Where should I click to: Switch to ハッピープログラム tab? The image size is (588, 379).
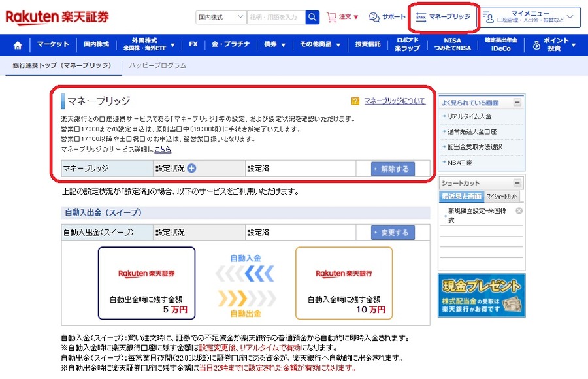(x=157, y=65)
